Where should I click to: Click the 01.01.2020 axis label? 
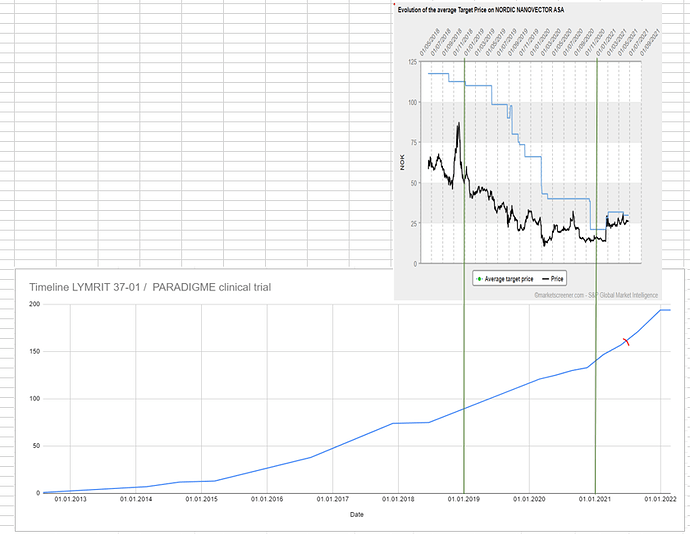click(529, 499)
